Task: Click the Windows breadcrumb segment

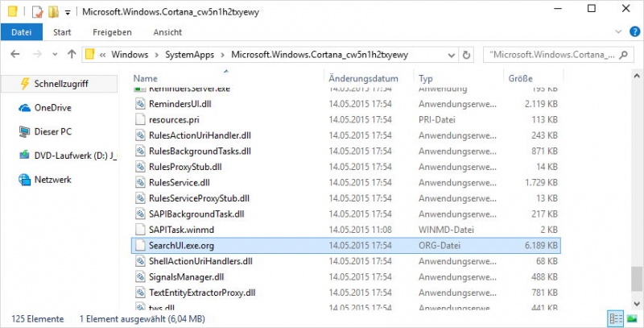Action: [130, 55]
